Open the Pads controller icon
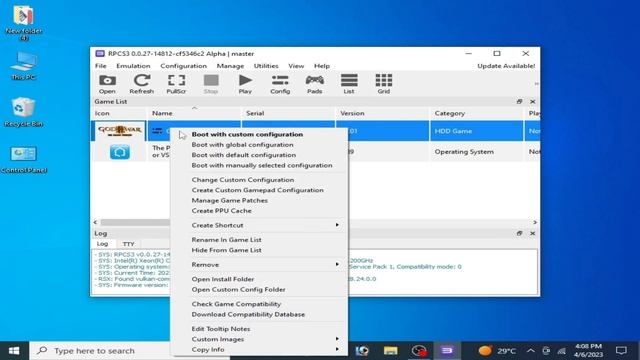The height and width of the screenshot is (360, 640). point(315,84)
